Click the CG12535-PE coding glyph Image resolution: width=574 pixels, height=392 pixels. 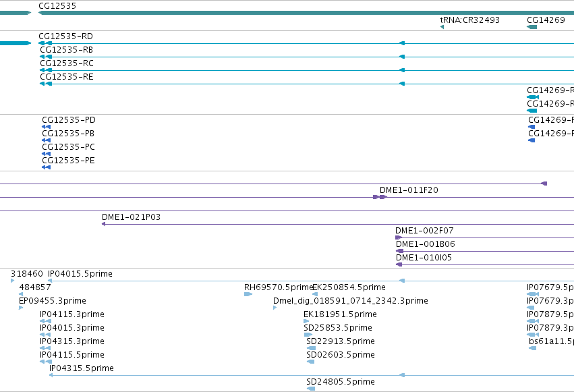pyautogui.click(x=46, y=167)
